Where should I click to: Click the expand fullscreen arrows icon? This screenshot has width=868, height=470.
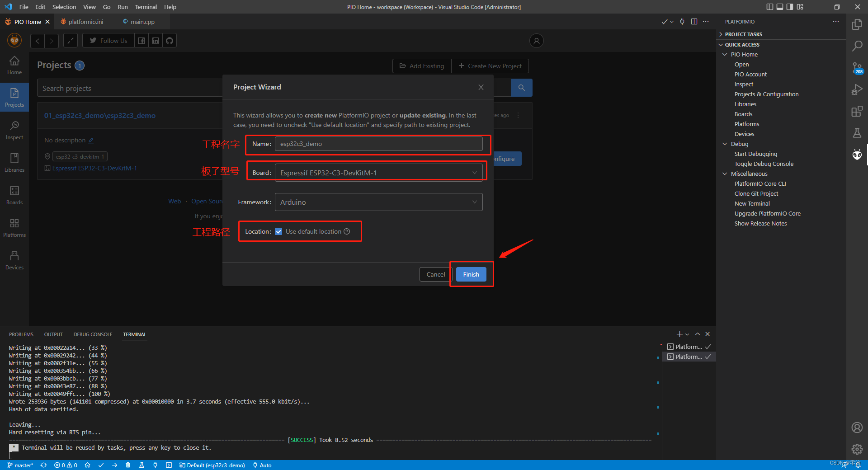70,41
